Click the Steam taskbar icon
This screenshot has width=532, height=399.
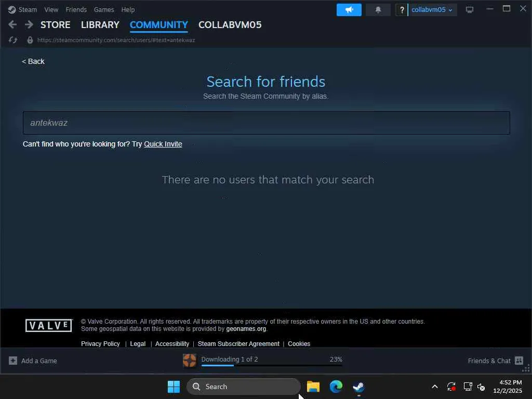point(358,387)
